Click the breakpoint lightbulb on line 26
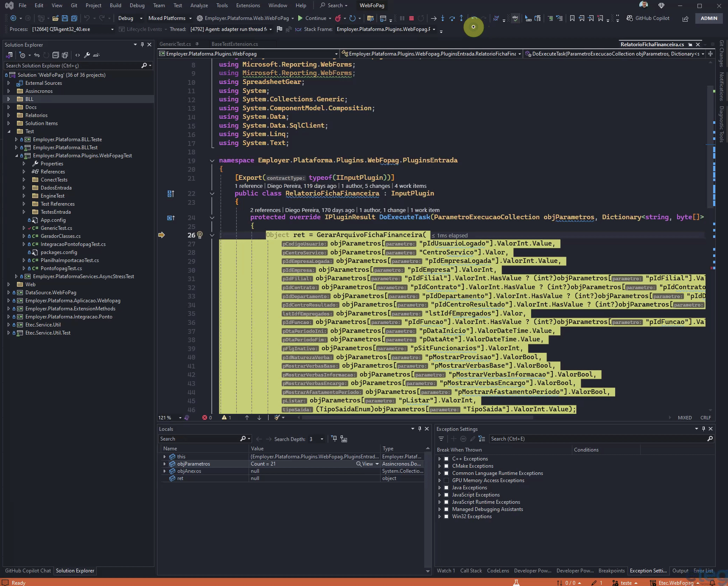Viewport: 728px width, 586px height. click(x=200, y=235)
